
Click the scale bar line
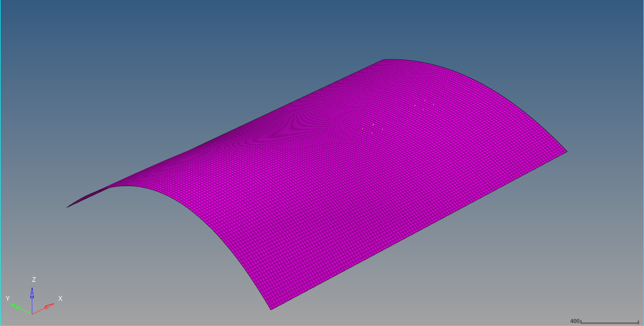pos(610,322)
